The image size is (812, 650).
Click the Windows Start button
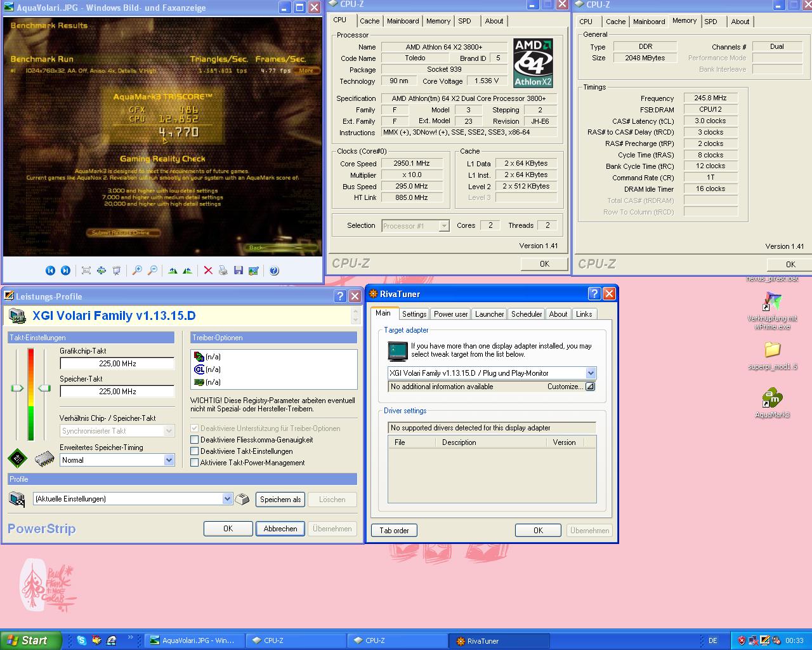(30, 640)
